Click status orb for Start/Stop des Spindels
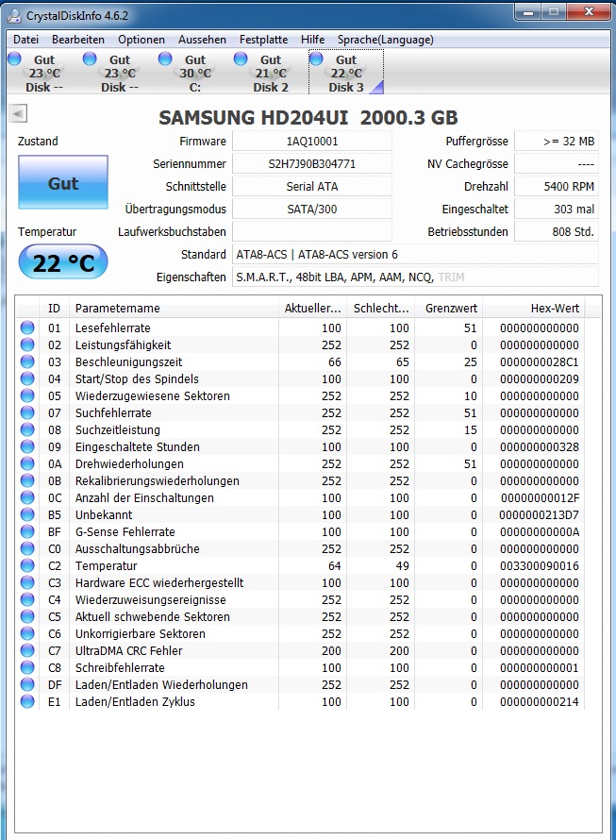Screen dimensions: 616x840 [x=27, y=378]
